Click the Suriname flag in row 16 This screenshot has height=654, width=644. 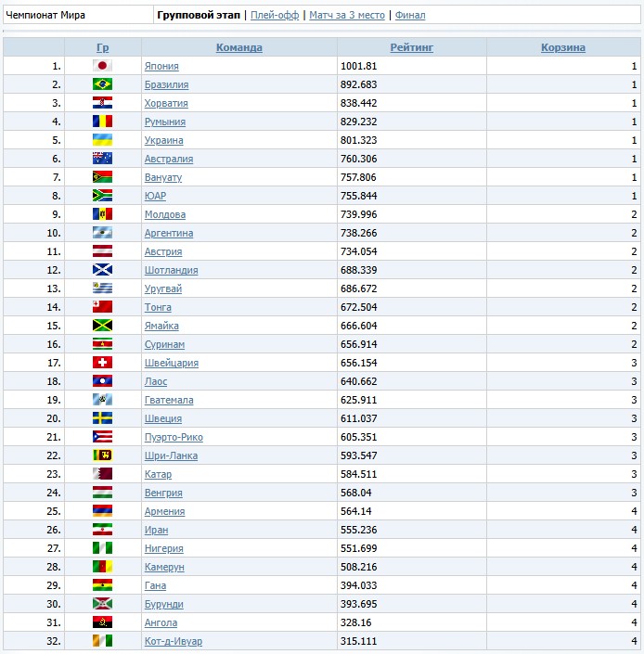102,344
